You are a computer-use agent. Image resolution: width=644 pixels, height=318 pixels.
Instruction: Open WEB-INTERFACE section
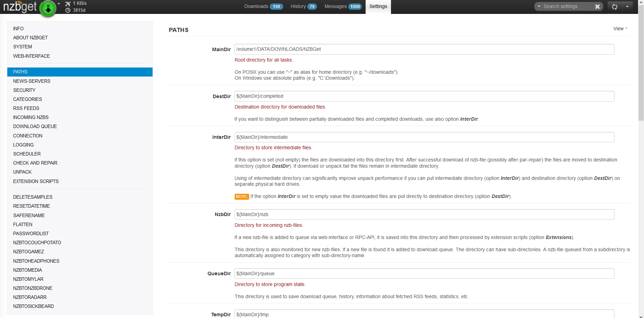(80, 56)
